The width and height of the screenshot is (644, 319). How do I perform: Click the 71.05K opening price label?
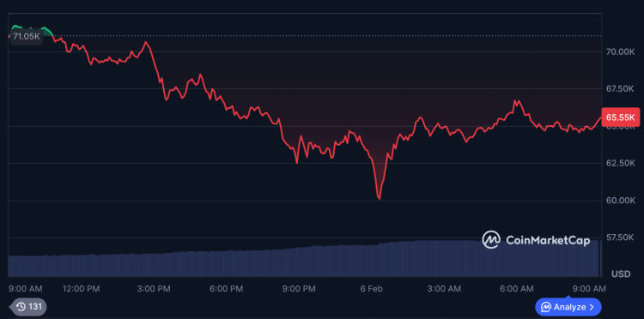[x=27, y=37]
